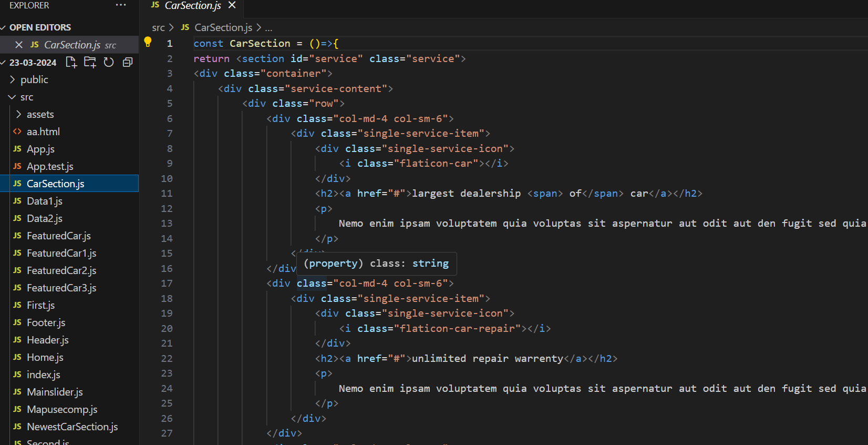Open the Explorer more actions ellipsis

tap(121, 5)
